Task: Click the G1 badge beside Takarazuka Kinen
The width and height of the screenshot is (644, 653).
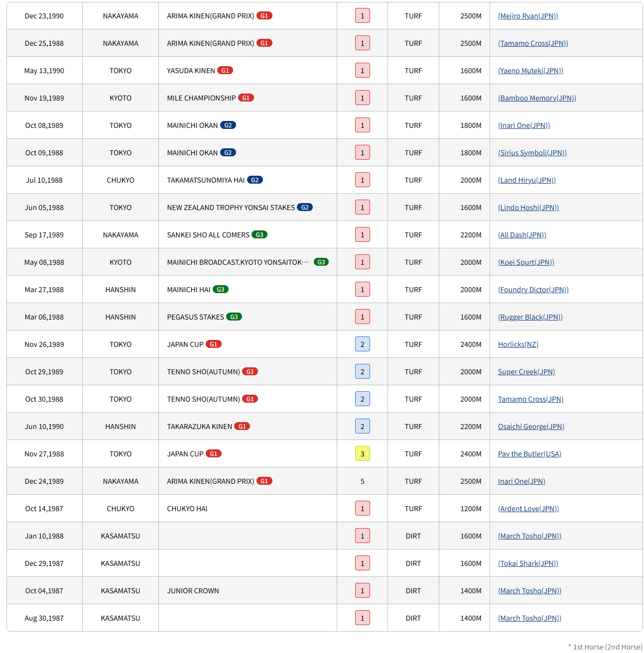Action: 242,427
